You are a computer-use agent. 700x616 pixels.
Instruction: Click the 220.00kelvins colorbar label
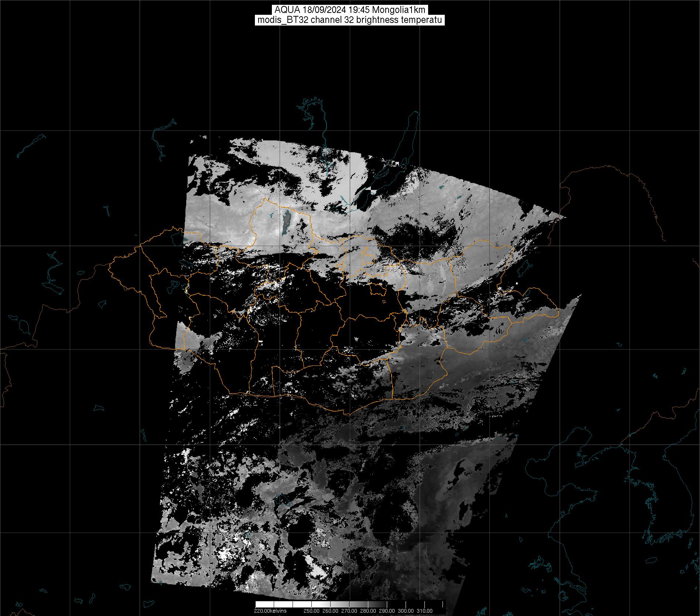click(270, 611)
